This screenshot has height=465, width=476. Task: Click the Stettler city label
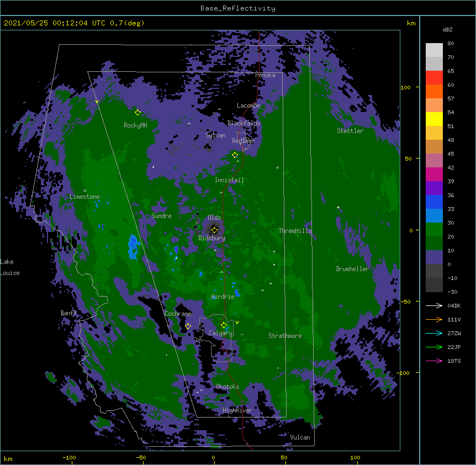pos(350,131)
